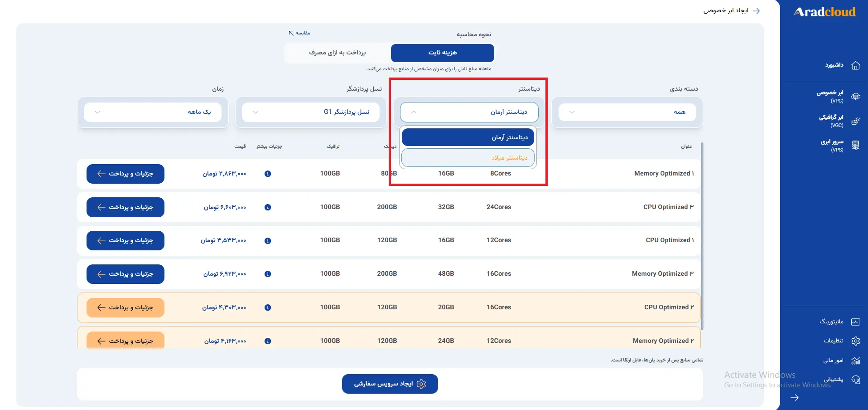Viewport: 868px width, 410px height.
Task: Show info icon for Memory Optimized ۳ row
Action: (x=268, y=274)
